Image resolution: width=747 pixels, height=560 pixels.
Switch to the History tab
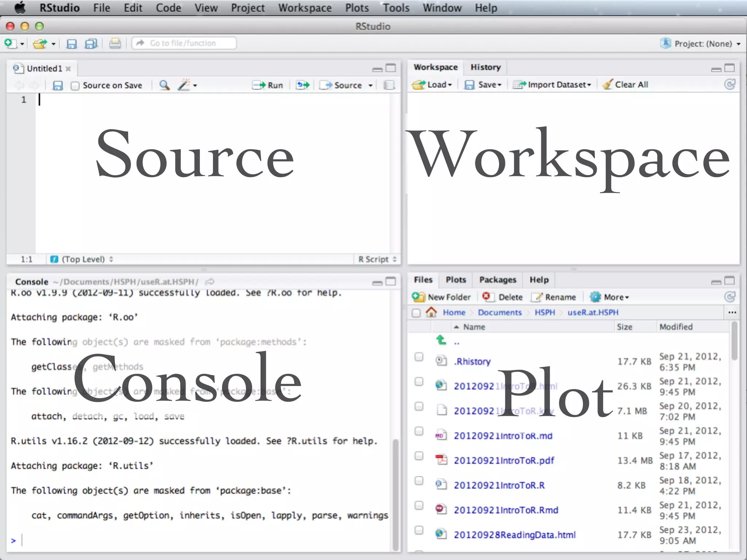pos(485,67)
